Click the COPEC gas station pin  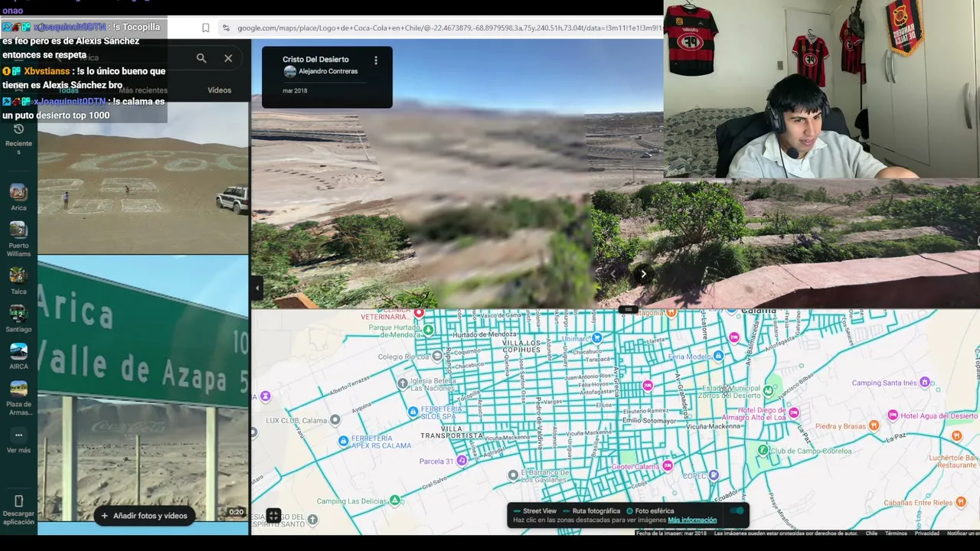pos(714,475)
